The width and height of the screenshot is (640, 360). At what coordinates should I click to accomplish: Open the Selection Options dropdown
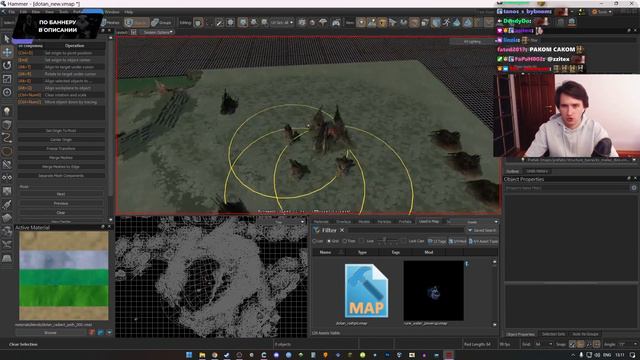pyautogui.click(x=157, y=32)
